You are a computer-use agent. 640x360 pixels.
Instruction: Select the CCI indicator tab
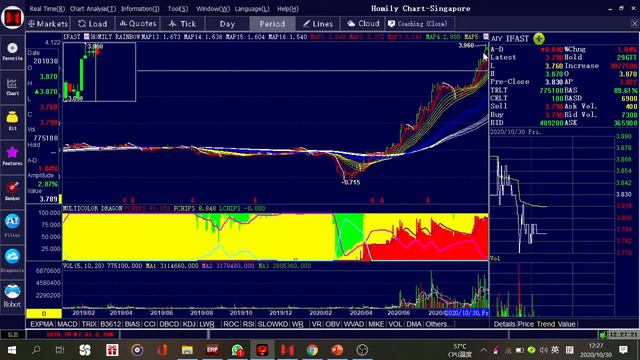point(149,324)
